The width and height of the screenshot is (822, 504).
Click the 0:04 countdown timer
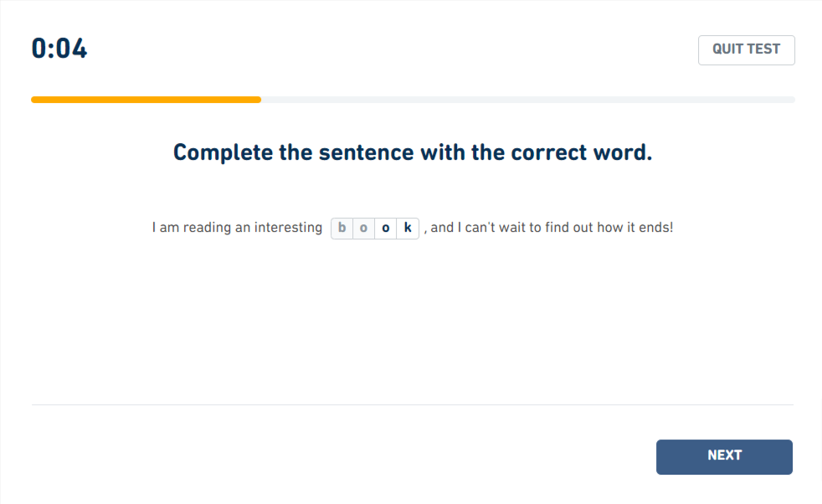click(59, 49)
